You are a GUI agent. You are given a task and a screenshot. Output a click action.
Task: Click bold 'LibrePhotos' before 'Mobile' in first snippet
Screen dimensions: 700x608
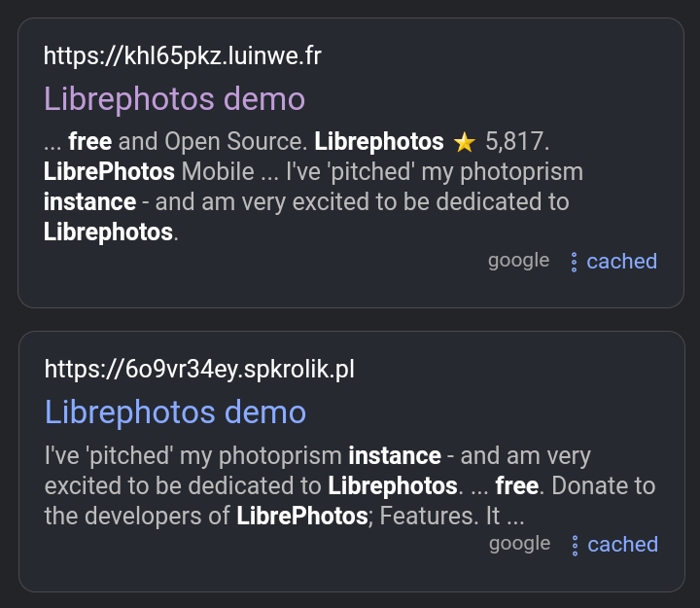(x=109, y=172)
